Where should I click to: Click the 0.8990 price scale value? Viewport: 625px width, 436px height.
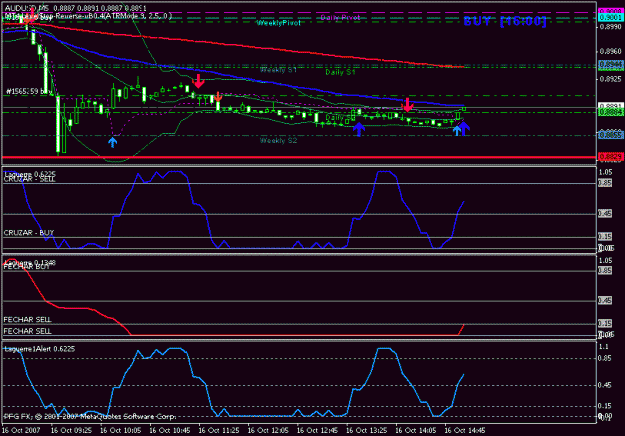(610, 27)
